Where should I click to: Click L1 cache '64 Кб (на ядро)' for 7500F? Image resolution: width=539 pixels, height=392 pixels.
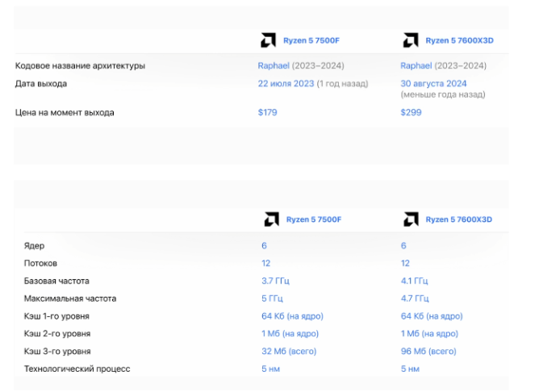pyautogui.click(x=292, y=316)
